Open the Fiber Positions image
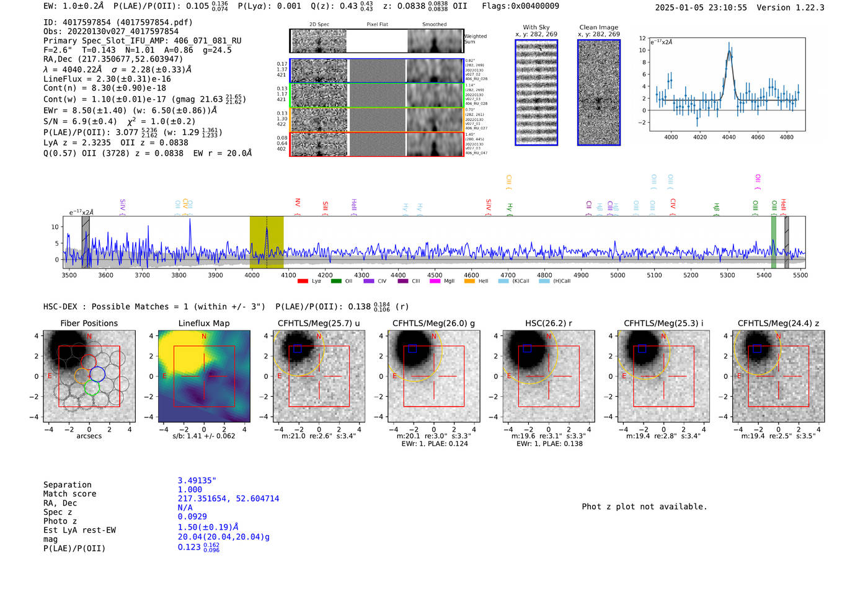 (89, 376)
